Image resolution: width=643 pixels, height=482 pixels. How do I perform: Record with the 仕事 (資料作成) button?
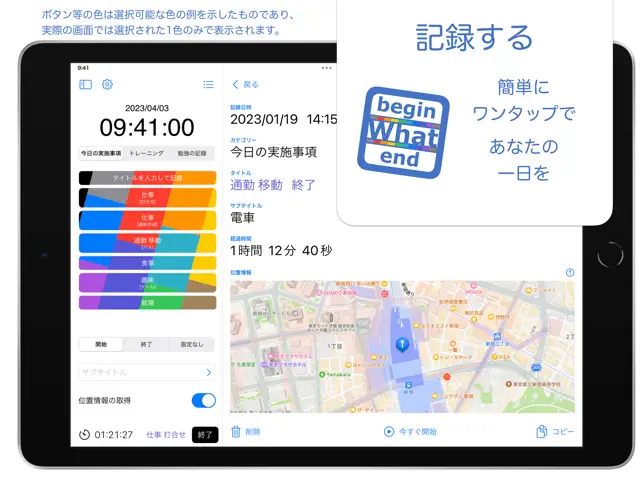(x=147, y=220)
